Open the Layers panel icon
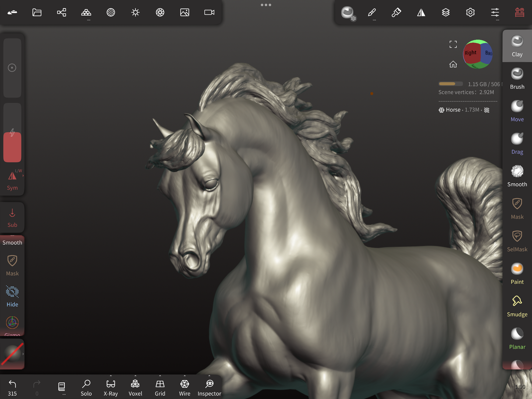Image resolution: width=532 pixels, height=399 pixels. pos(445,13)
